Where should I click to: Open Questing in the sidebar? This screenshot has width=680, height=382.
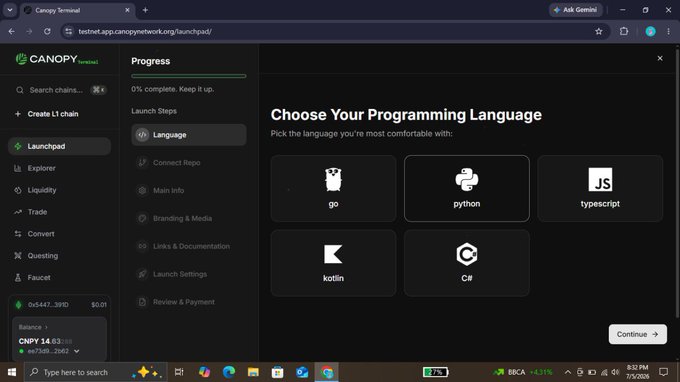pyautogui.click(x=59, y=256)
